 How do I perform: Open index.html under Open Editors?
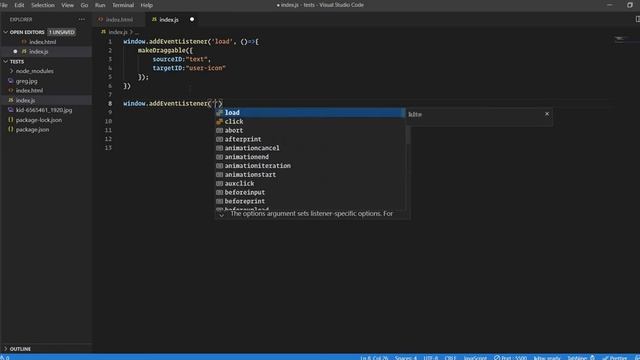click(42, 42)
